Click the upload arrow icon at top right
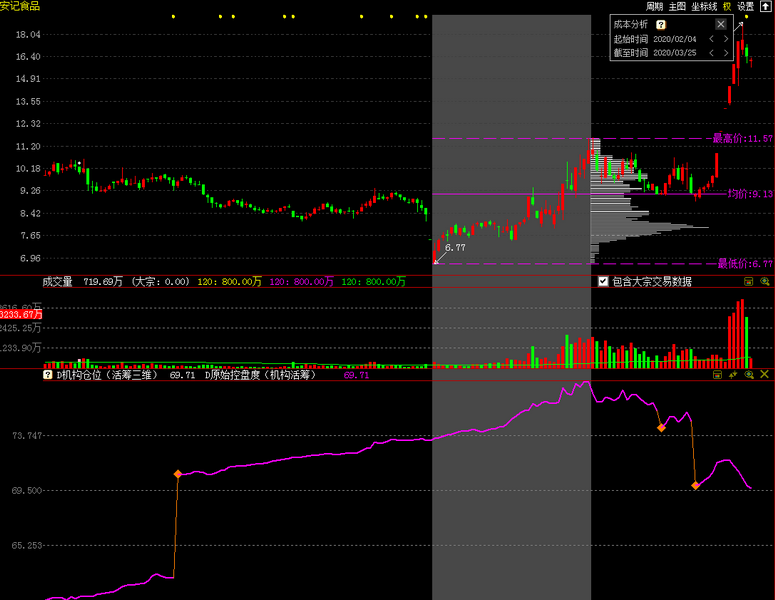Image resolution: width=775 pixels, height=600 pixels. click(766, 6)
